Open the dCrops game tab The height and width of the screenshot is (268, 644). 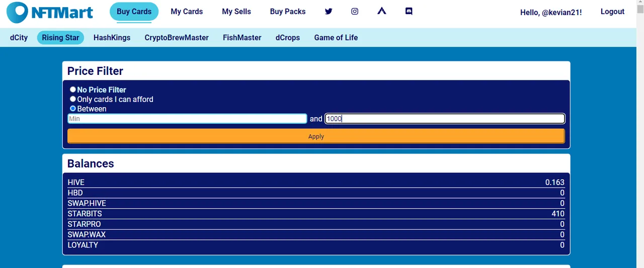pos(288,38)
